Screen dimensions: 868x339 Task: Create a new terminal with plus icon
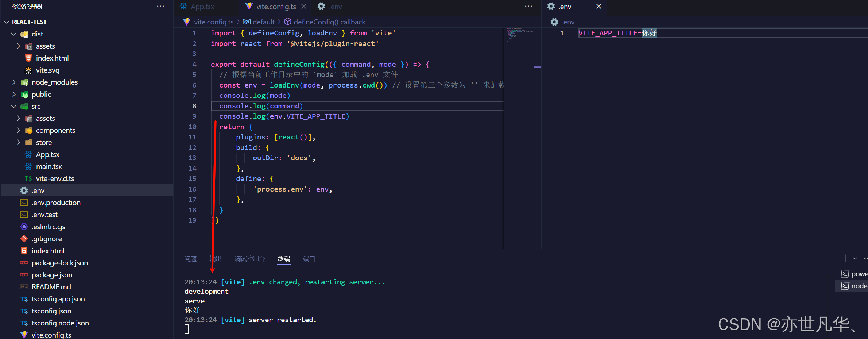(x=846, y=258)
